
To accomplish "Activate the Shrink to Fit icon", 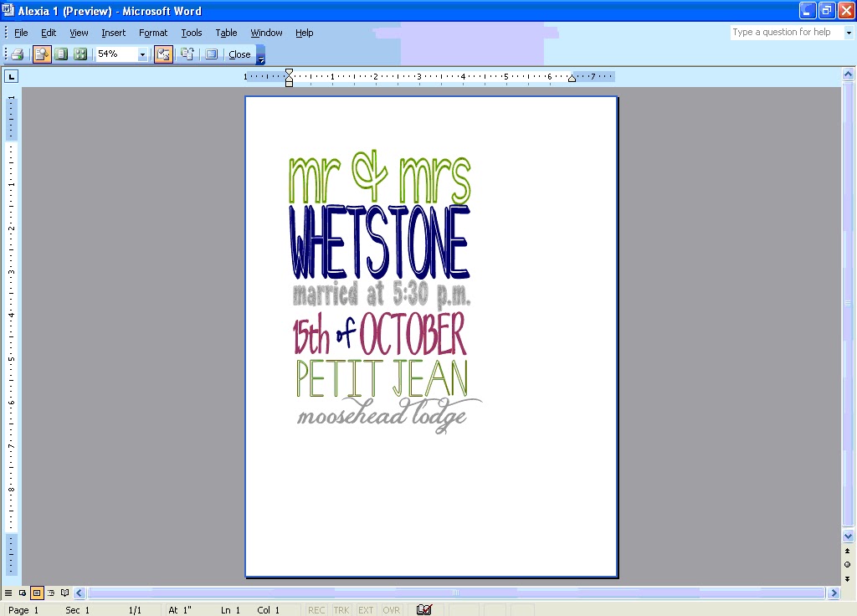I will 187,54.
